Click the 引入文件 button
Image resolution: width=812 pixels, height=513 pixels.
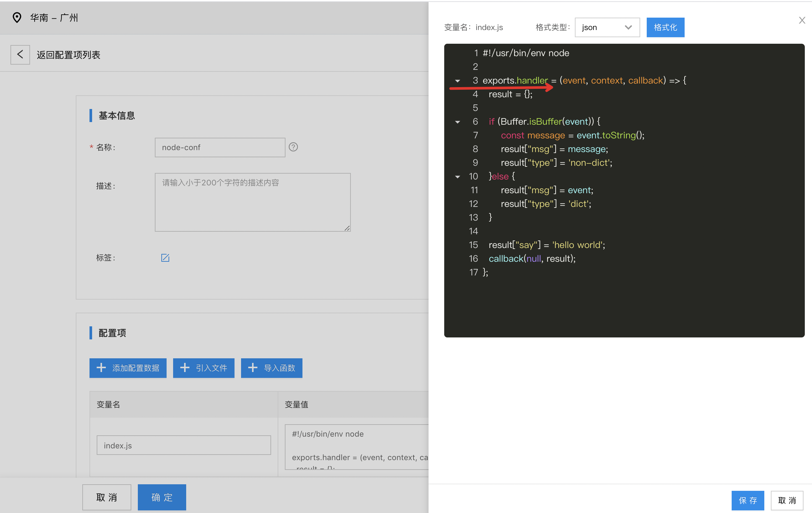pos(204,368)
